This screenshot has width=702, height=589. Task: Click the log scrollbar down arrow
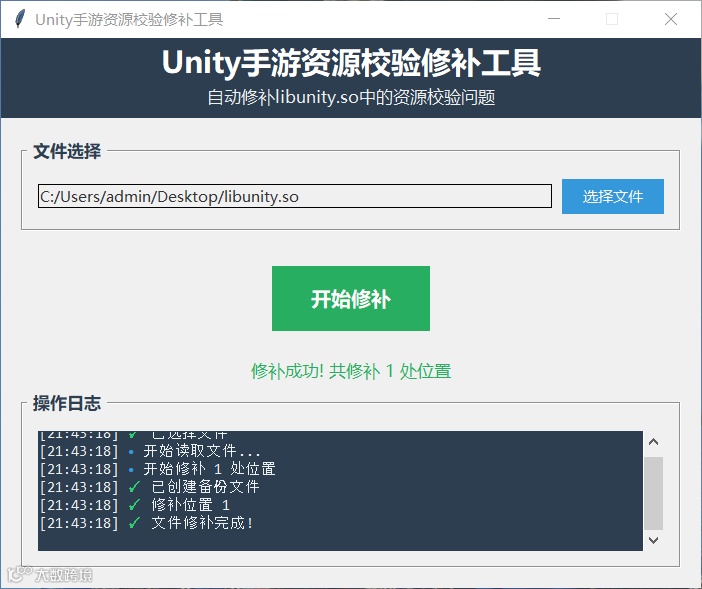point(653,540)
